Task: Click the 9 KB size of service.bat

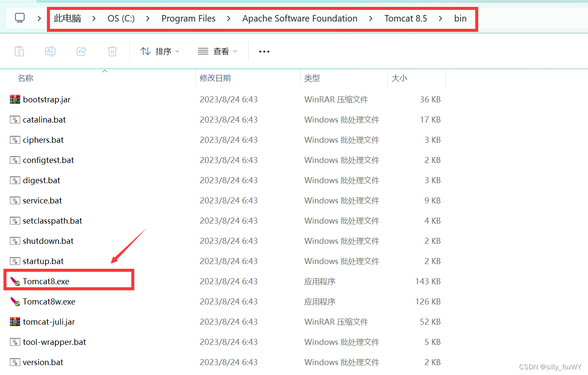Action: pos(433,200)
